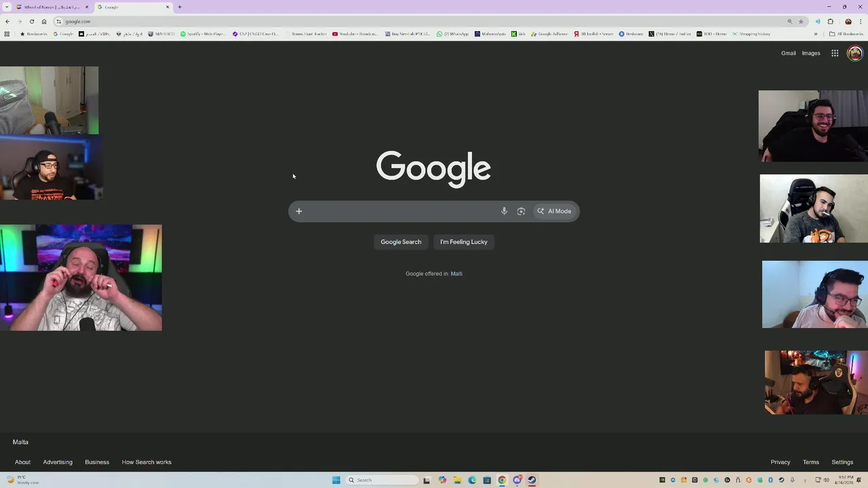Screen dimensions: 868x488
Task: Open Microsoft Edge from the taskbar
Action: coord(472,480)
